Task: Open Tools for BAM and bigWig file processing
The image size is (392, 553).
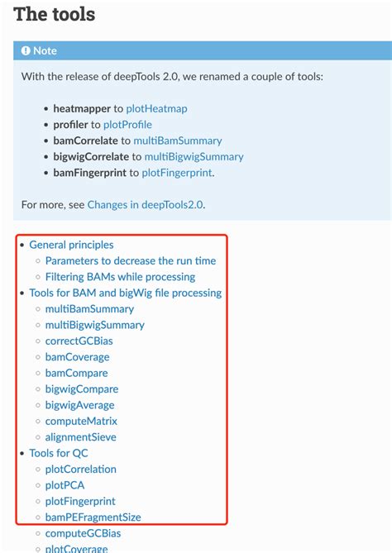Action: point(125,293)
